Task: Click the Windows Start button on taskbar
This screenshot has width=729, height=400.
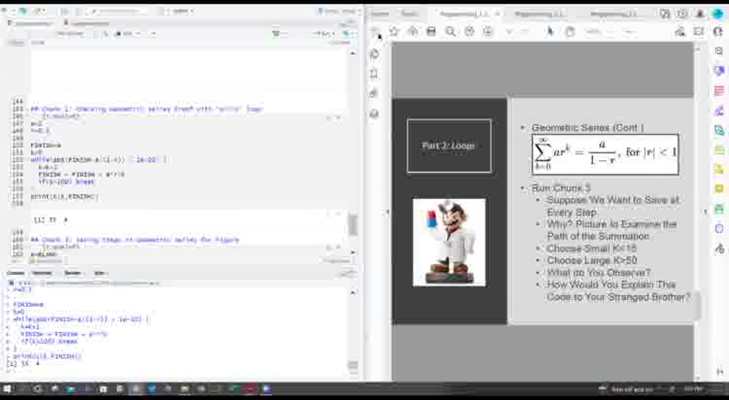Action: [7, 389]
